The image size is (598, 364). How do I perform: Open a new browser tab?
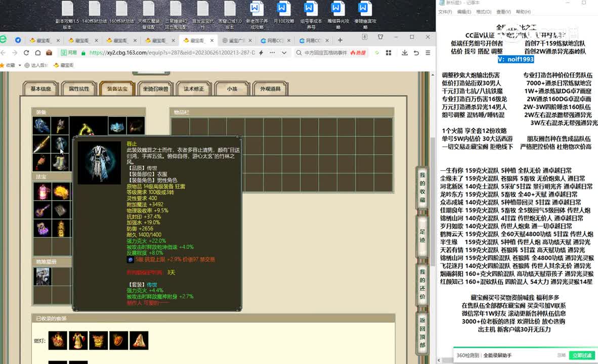[x=340, y=40]
